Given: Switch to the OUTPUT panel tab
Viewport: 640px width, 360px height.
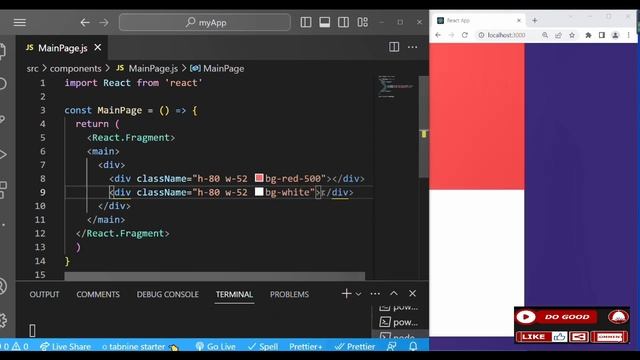Looking at the screenshot, I should 44,294.
